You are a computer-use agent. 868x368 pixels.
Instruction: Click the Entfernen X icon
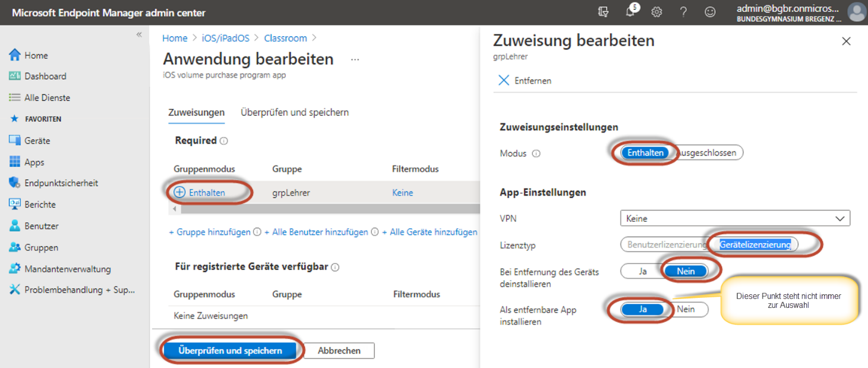[x=504, y=80]
